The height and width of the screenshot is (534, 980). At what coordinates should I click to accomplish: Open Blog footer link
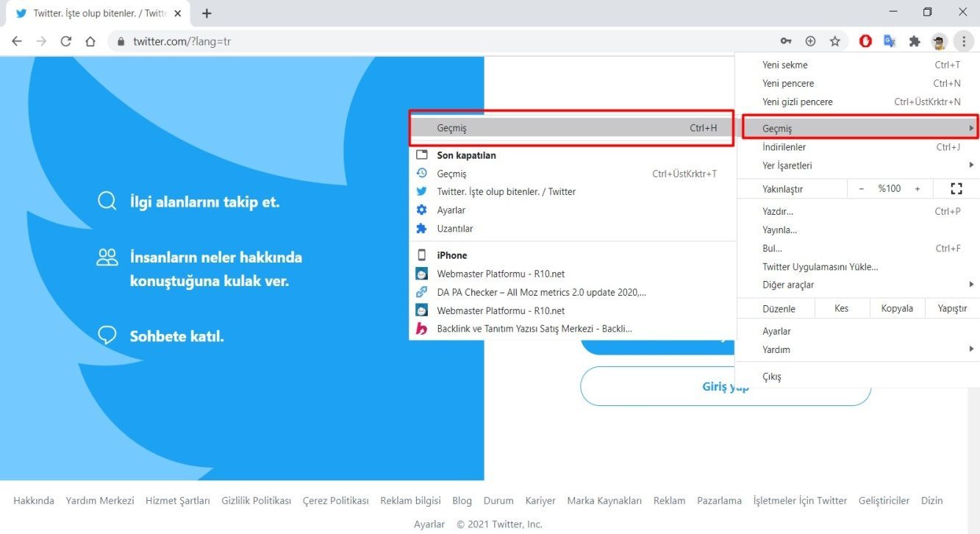(462, 500)
